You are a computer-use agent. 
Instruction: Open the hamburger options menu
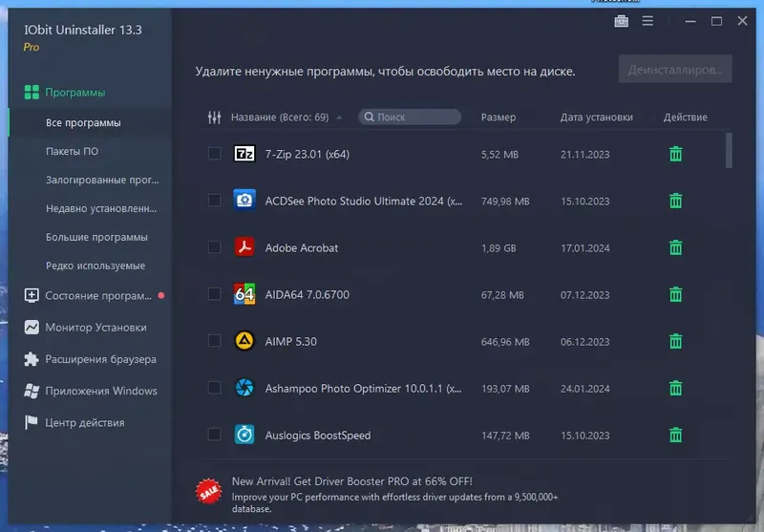tap(647, 21)
